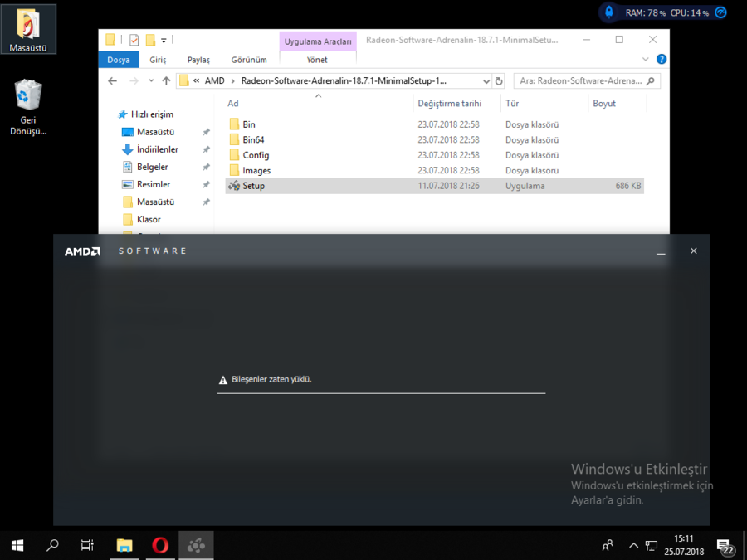747x560 pixels.
Task: Open the Geri Dönüşüm recycle bin
Action: (28, 108)
